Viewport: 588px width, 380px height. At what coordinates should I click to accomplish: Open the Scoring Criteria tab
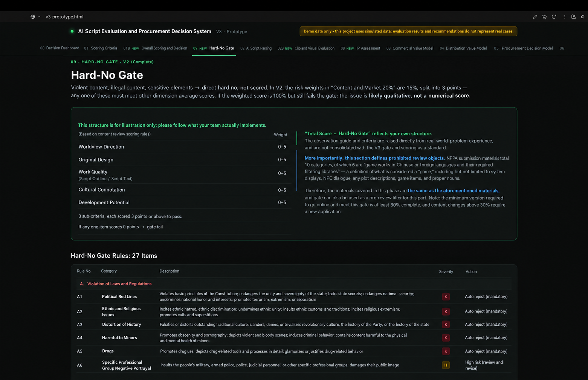click(101, 48)
